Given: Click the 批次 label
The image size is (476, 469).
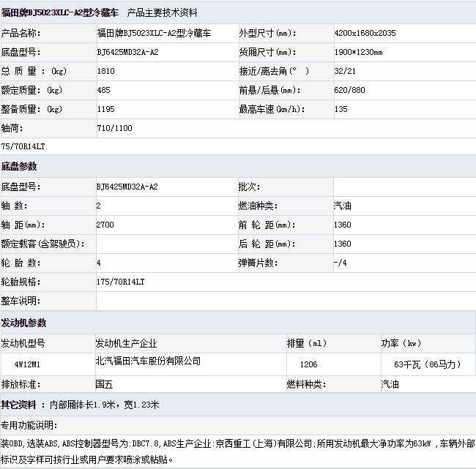Looking at the screenshot, I should 249,187.
